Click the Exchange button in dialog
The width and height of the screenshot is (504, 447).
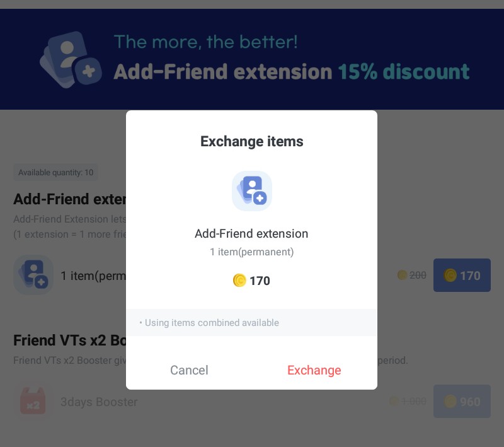pyautogui.click(x=314, y=370)
